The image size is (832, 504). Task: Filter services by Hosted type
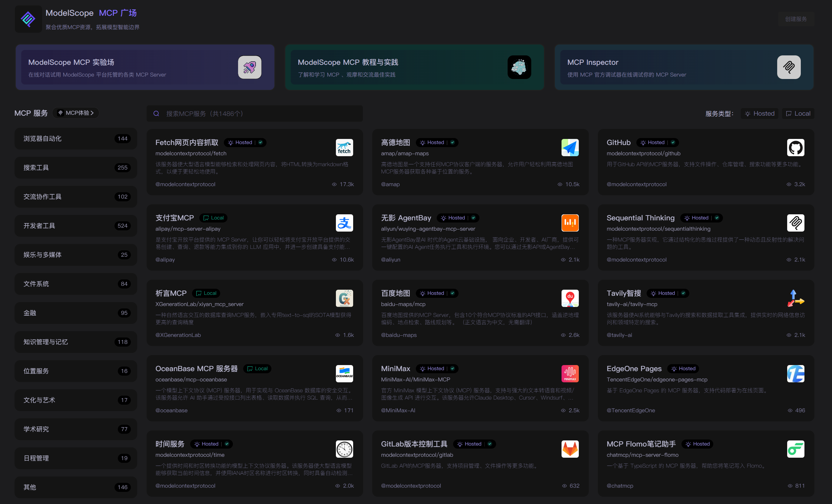click(x=759, y=114)
